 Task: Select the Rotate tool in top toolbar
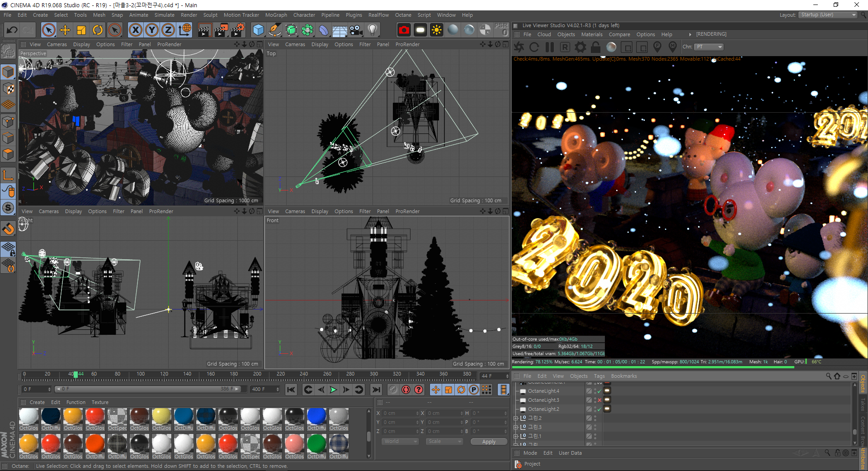pos(98,30)
